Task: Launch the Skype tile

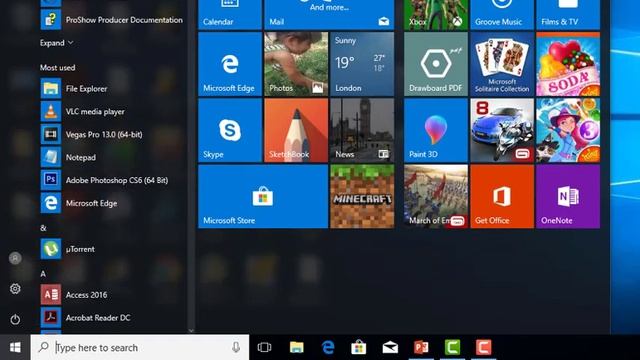Action: (230, 130)
